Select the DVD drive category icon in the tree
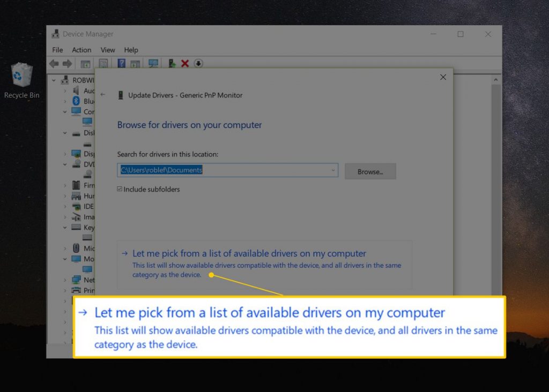The height and width of the screenshot is (392, 549). click(76, 164)
